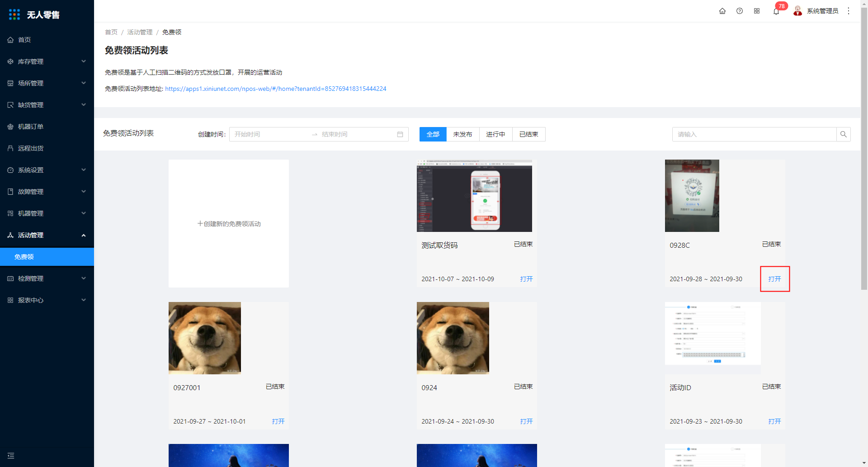Click the 故障管理 sidebar icon
Screen dimensions: 868x467
pos(10,192)
